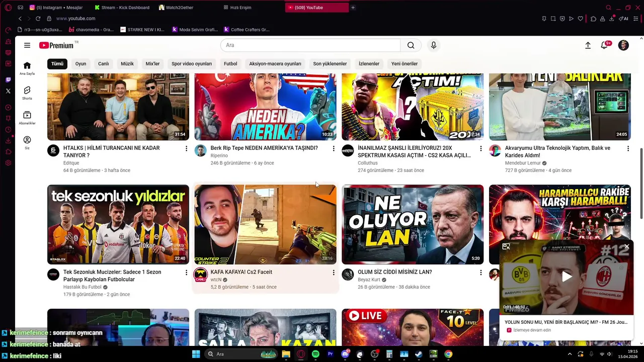This screenshot has height=362, width=644.
Task: Click the youtube.com address bar
Action: (x=75, y=19)
